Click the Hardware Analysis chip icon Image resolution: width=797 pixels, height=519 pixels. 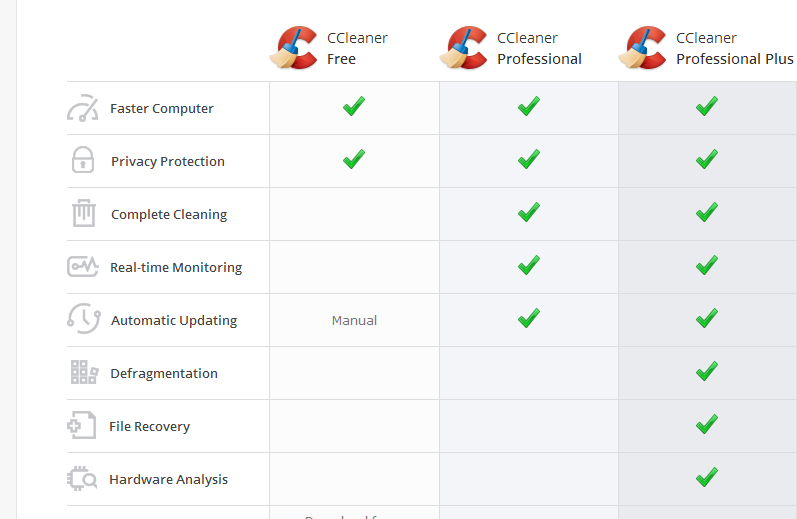[83, 478]
